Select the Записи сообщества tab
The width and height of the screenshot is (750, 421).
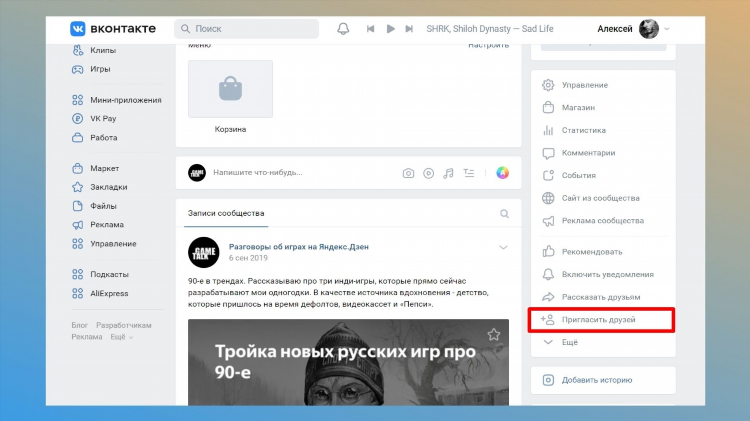pyautogui.click(x=226, y=213)
